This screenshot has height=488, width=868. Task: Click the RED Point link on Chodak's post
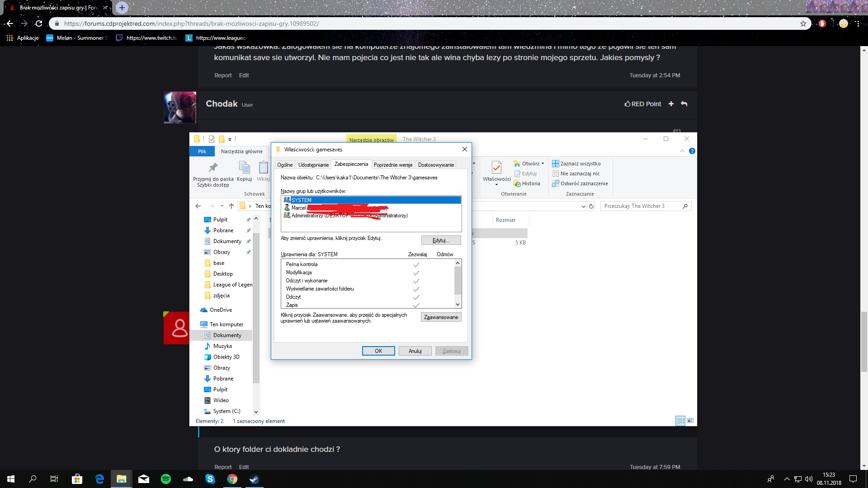click(x=643, y=104)
